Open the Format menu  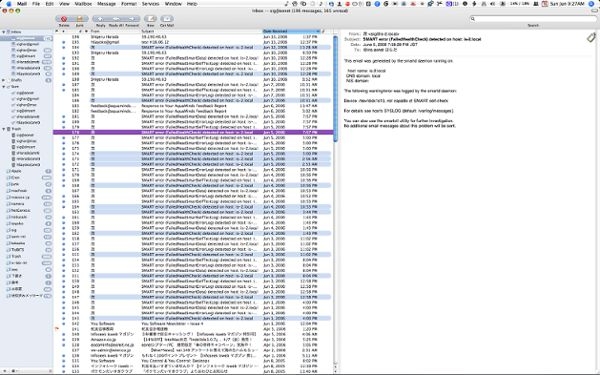[129, 4]
